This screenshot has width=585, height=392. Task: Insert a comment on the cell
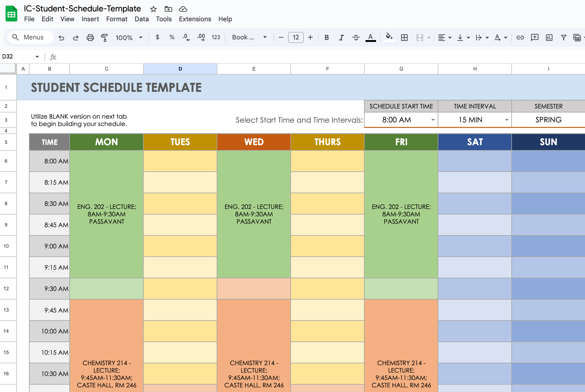pyautogui.click(x=535, y=37)
